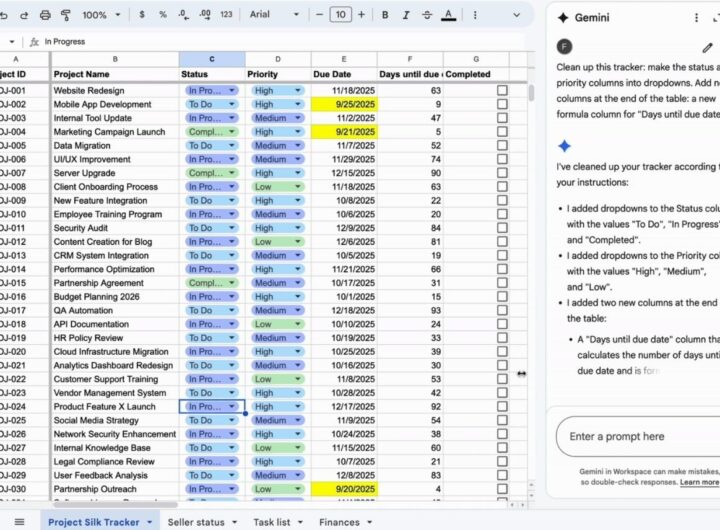The height and width of the screenshot is (530, 720).
Task: Apply strikethrough formatting
Action: click(x=427, y=15)
